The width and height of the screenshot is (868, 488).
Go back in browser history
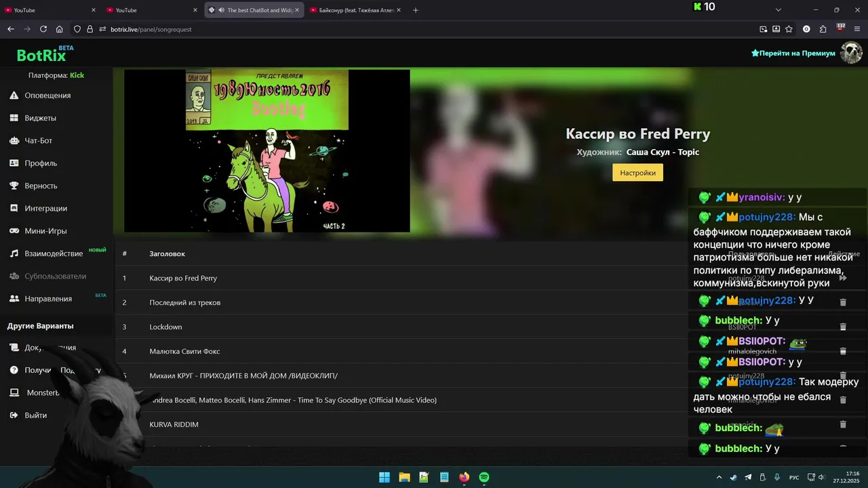10,29
